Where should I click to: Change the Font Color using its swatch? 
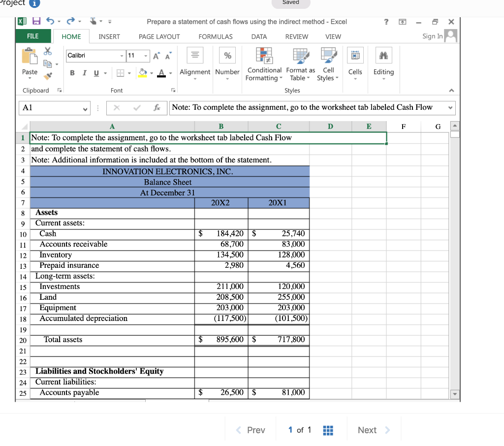(x=161, y=73)
